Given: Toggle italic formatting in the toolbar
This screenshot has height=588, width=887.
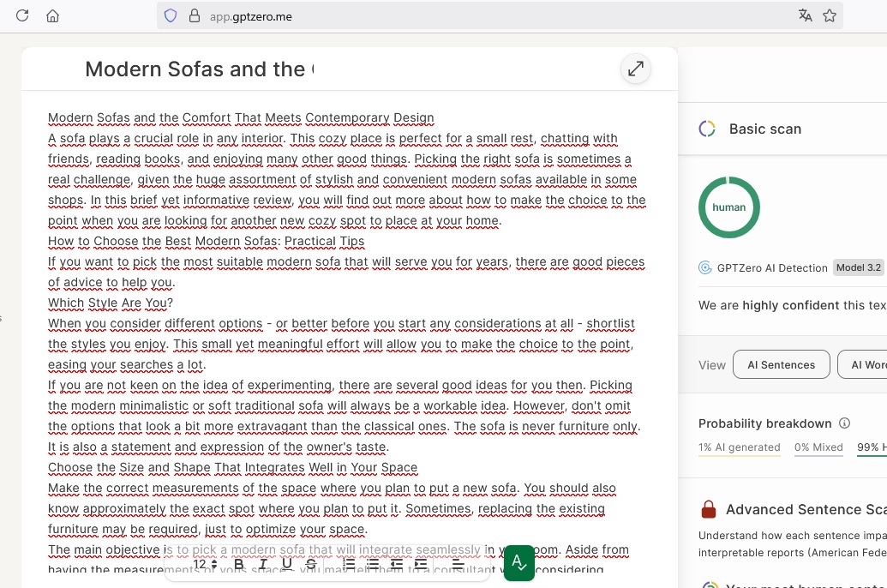Looking at the screenshot, I should tap(263, 564).
